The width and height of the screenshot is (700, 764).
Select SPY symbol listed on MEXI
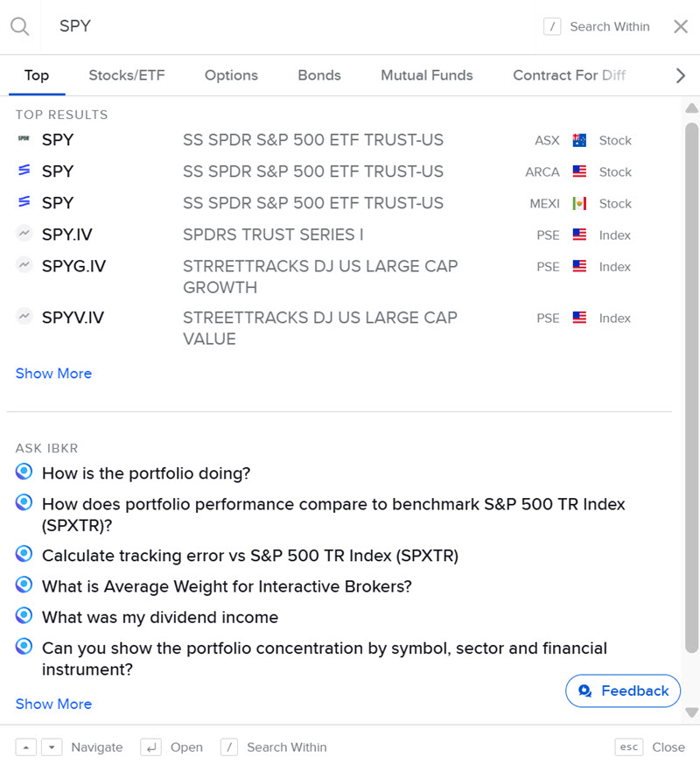pyautogui.click(x=58, y=203)
